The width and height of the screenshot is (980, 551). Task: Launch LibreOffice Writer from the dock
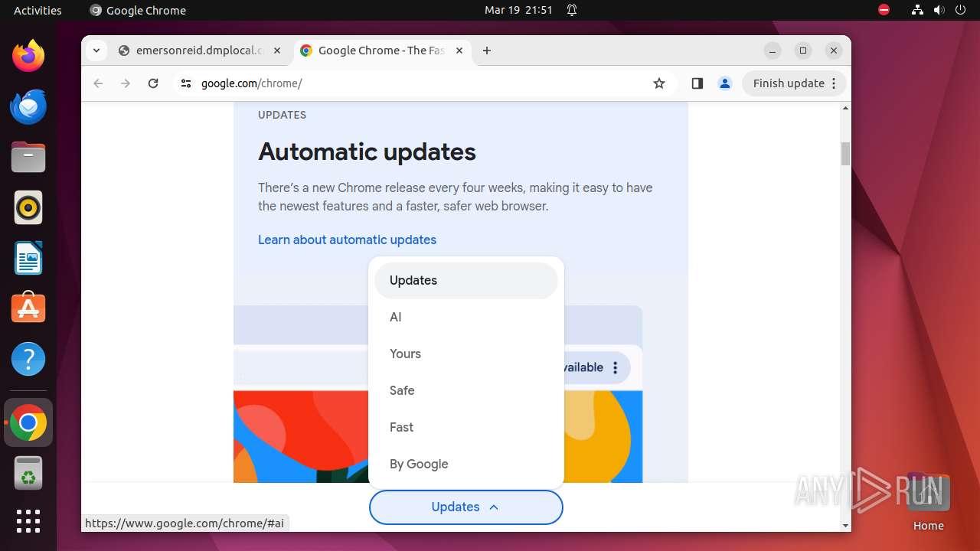click(28, 258)
